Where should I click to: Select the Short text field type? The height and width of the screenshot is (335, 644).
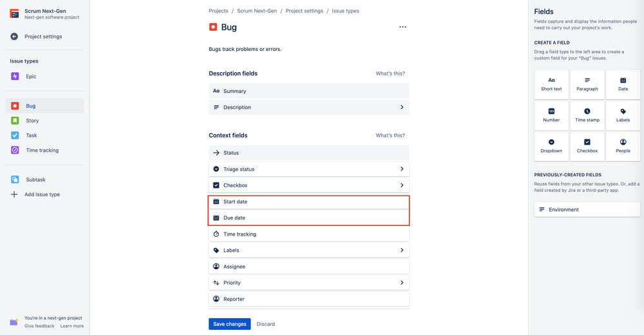tap(551, 85)
